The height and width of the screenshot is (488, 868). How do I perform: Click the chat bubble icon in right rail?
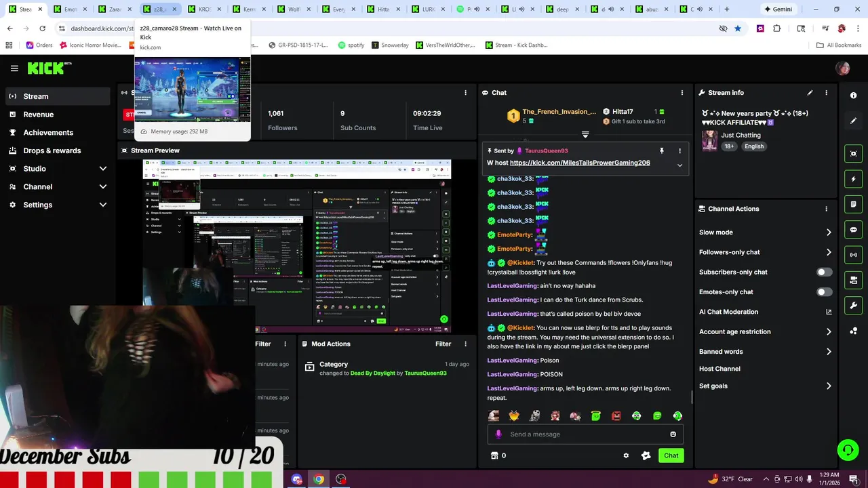click(853, 230)
